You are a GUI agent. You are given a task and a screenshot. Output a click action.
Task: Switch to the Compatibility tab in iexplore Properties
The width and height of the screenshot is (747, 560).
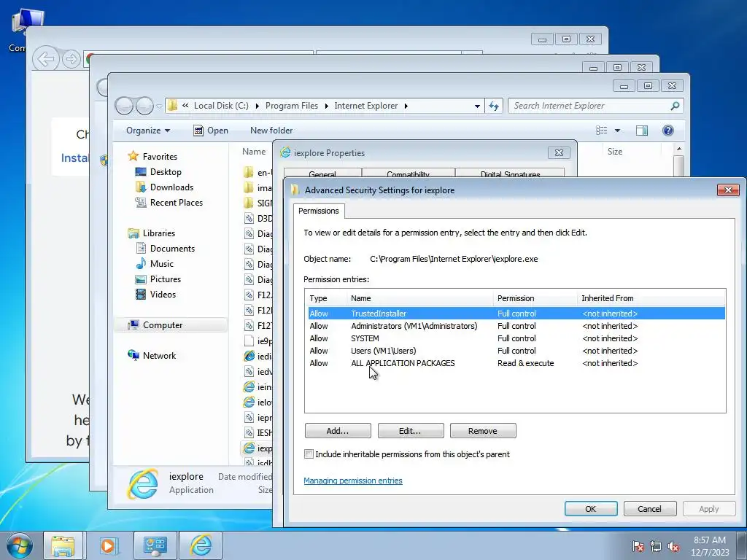point(408,173)
